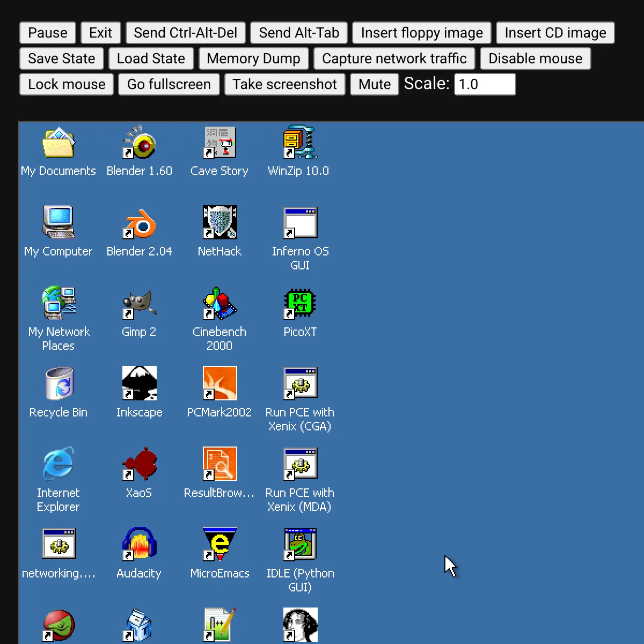Select the IDLE (Python GUI) icon
This screenshot has width=644, height=644.
coord(299,545)
